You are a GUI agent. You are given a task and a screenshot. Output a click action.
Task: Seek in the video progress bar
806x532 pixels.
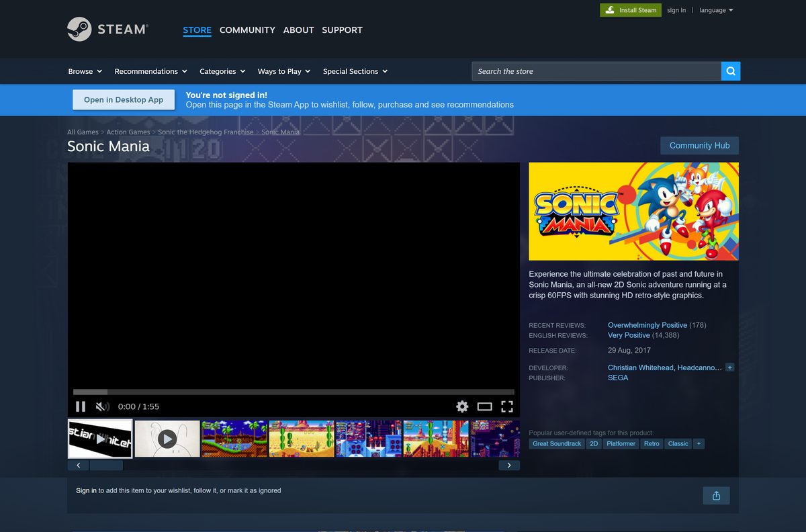[x=294, y=392]
